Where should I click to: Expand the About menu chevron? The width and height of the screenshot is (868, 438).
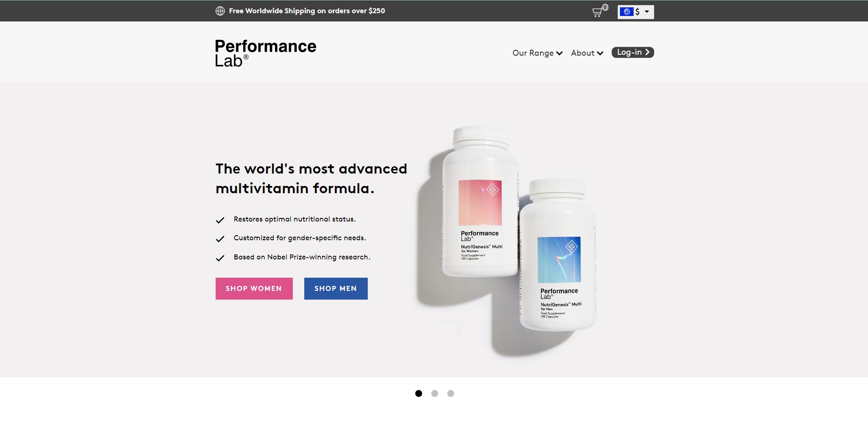600,53
